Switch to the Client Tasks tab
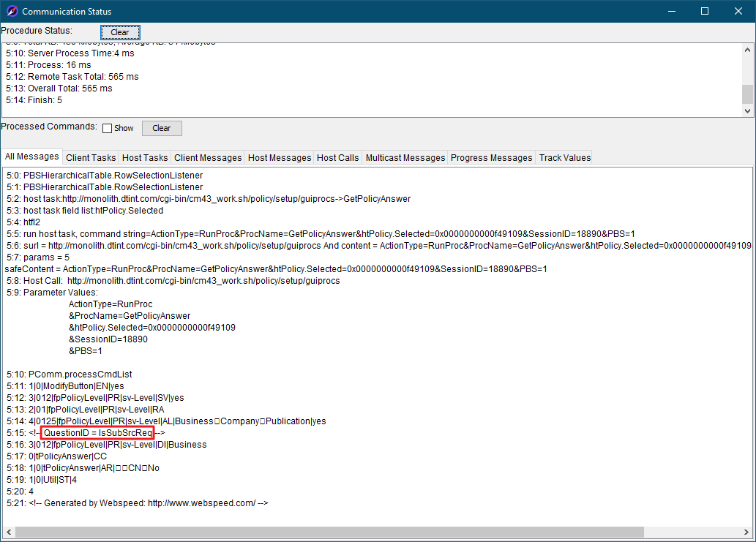This screenshot has height=542, width=756. [91, 157]
